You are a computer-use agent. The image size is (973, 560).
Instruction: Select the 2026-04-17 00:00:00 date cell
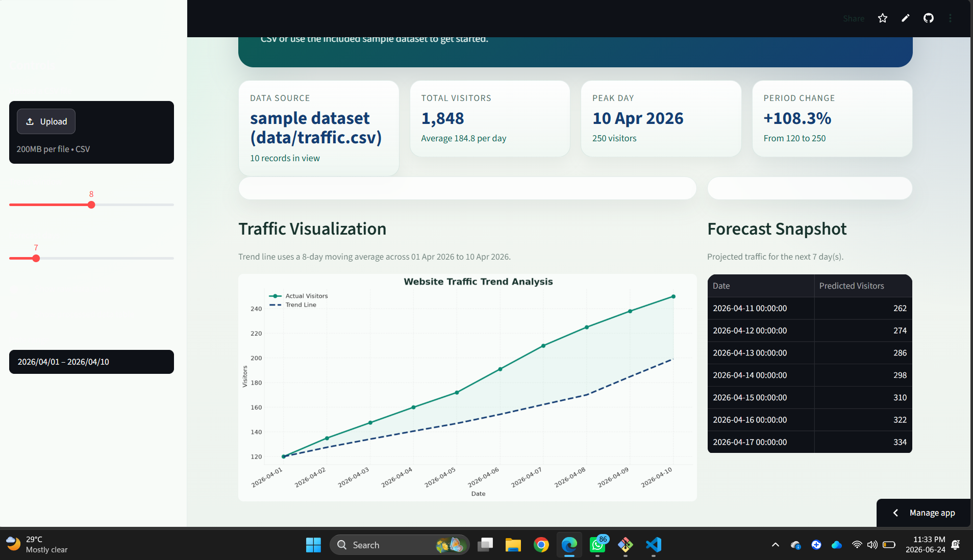coord(761,442)
